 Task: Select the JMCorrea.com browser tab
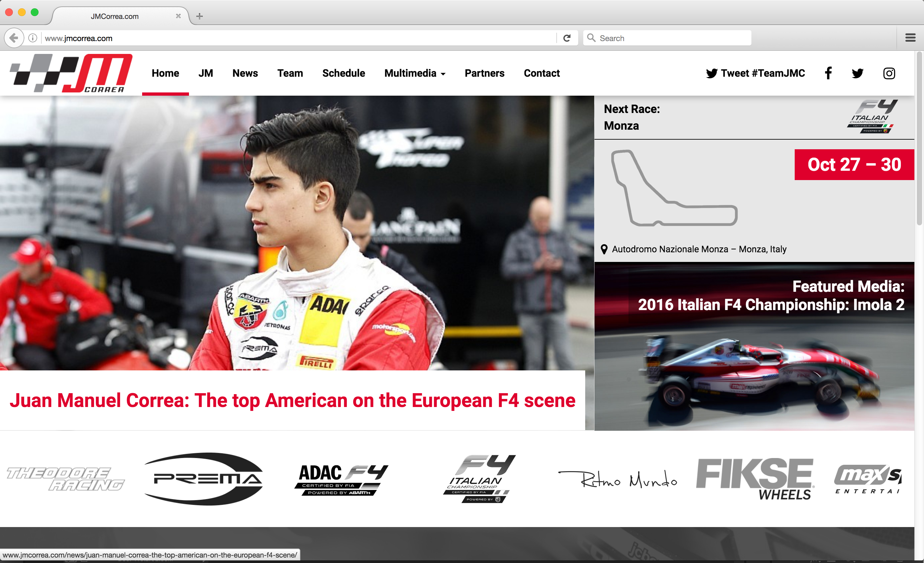pyautogui.click(x=120, y=16)
